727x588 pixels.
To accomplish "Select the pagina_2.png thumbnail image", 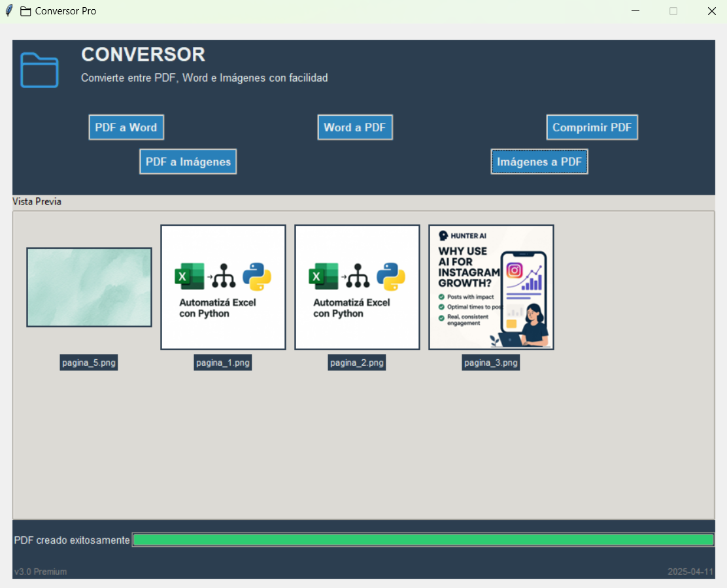I will click(x=357, y=287).
